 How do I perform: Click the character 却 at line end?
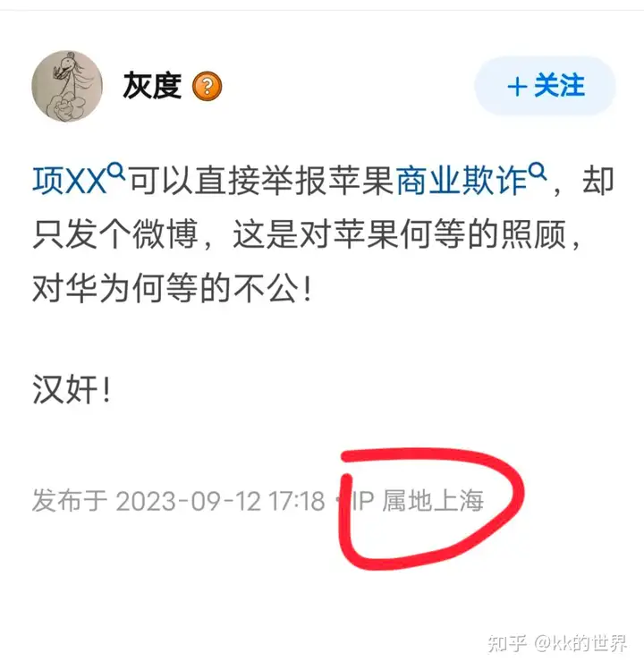tap(597, 182)
